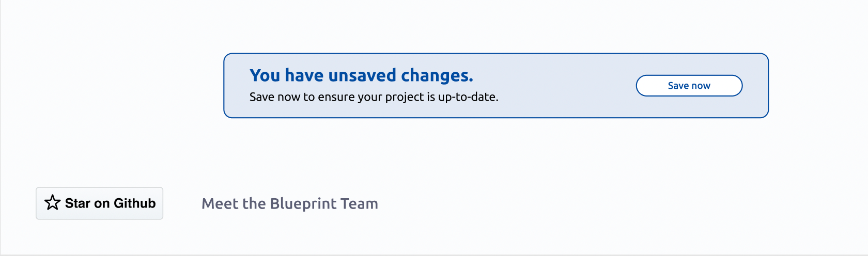Click the word "Github" in the star button
Screen dimensions: 868x256
135,203
